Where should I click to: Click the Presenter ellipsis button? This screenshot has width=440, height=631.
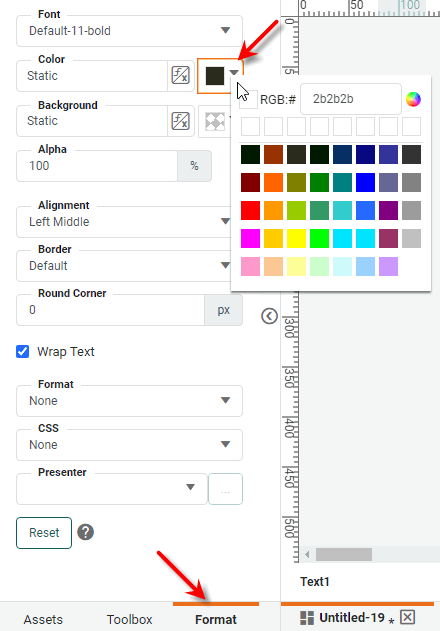click(225, 489)
